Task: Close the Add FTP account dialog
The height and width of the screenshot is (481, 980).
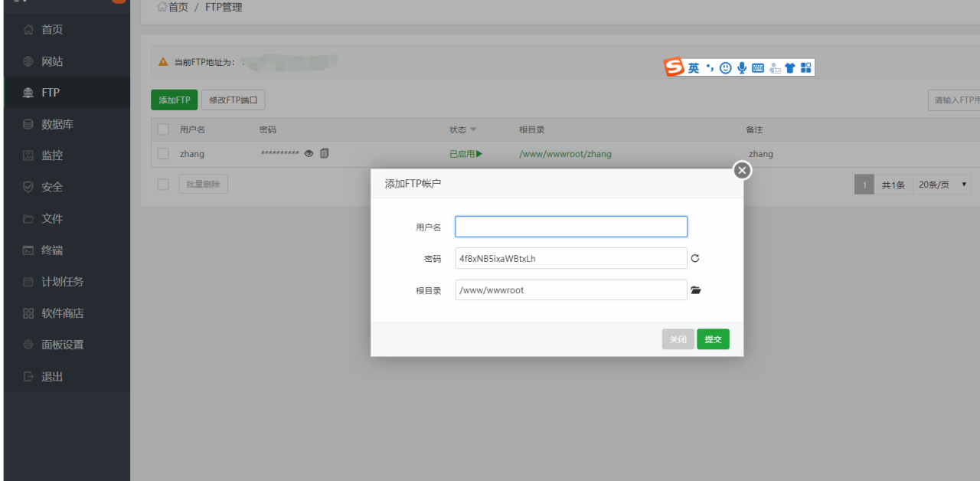Action: coord(741,171)
